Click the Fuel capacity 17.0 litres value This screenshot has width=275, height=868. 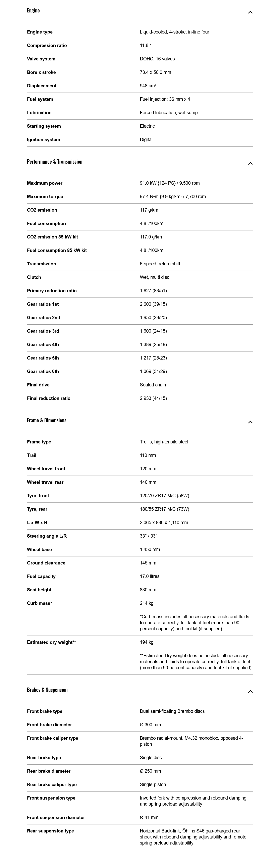pos(150,577)
